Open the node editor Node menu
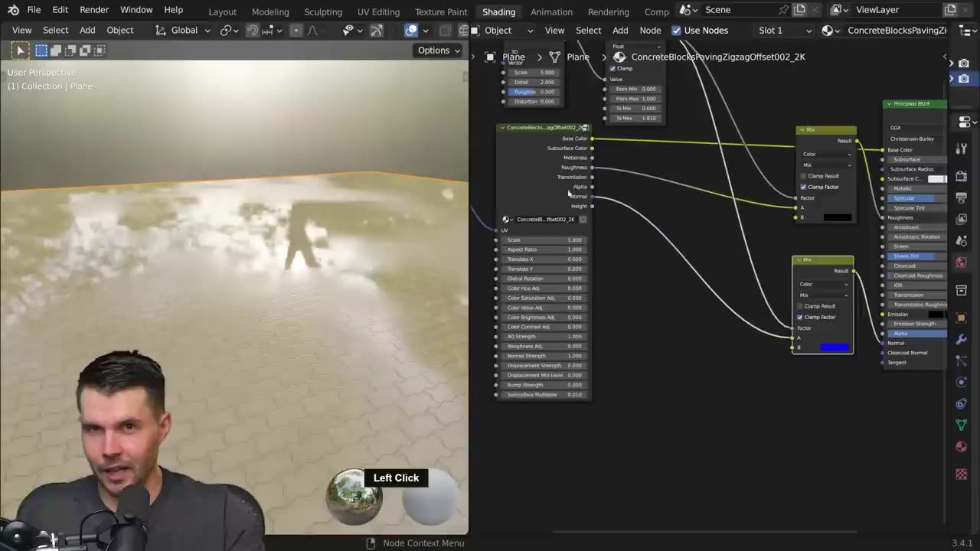 pyautogui.click(x=650, y=31)
